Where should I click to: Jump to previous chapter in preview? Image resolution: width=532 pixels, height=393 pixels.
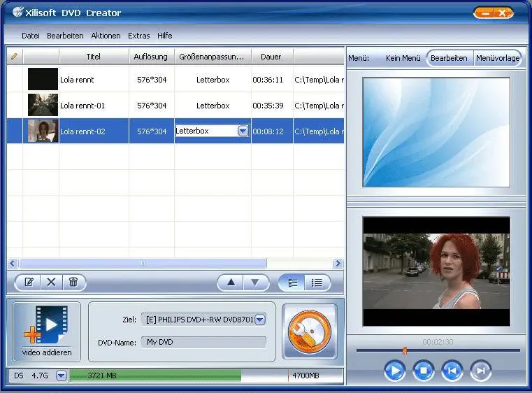pos(452,371)
